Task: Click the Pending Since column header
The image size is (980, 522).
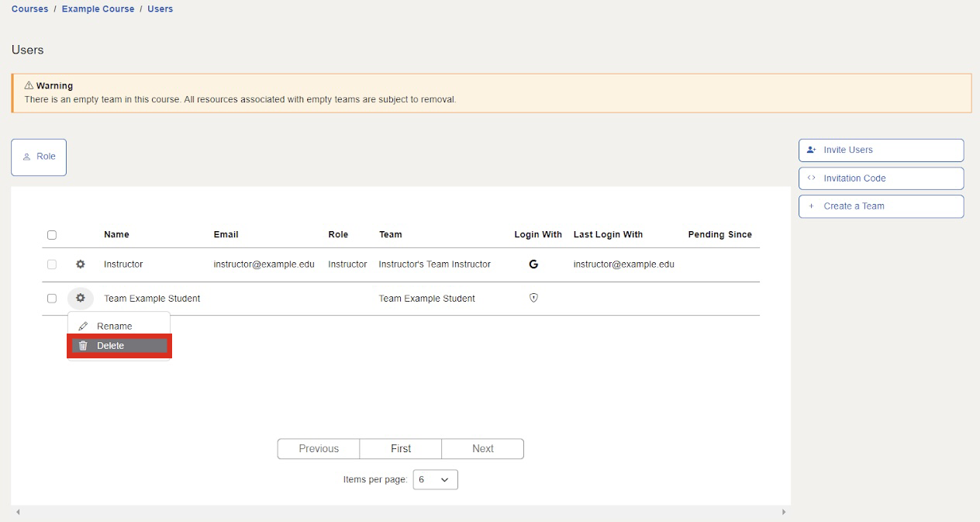Action: point(719,234)
